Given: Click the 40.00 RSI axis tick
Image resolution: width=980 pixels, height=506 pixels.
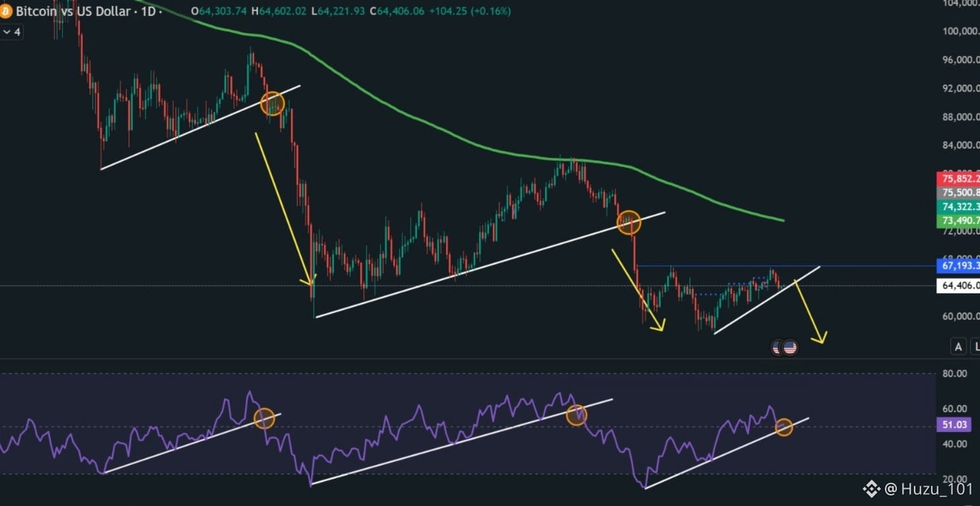Looking at the screenshot, I should (x=954, y=444).
